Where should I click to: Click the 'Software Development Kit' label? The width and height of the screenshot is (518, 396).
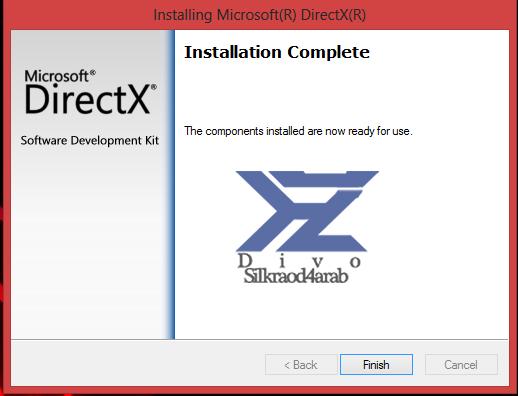tap(89, 140)
